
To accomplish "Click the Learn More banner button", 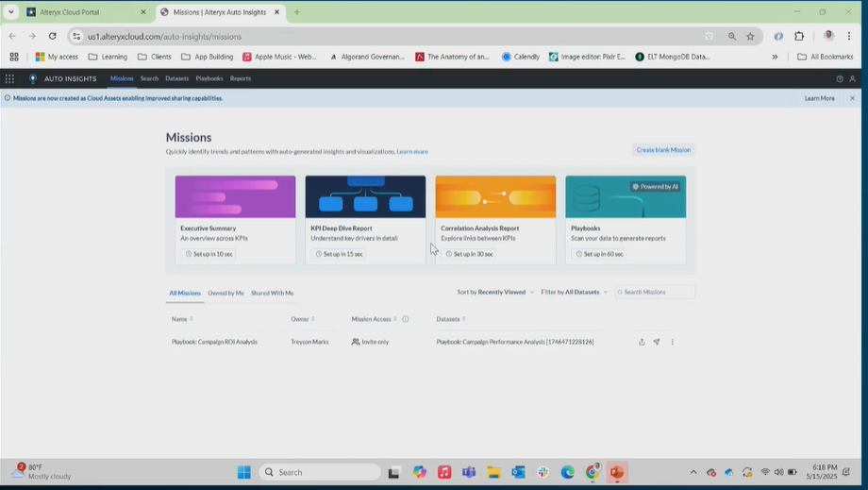I will tap(819, 98).
